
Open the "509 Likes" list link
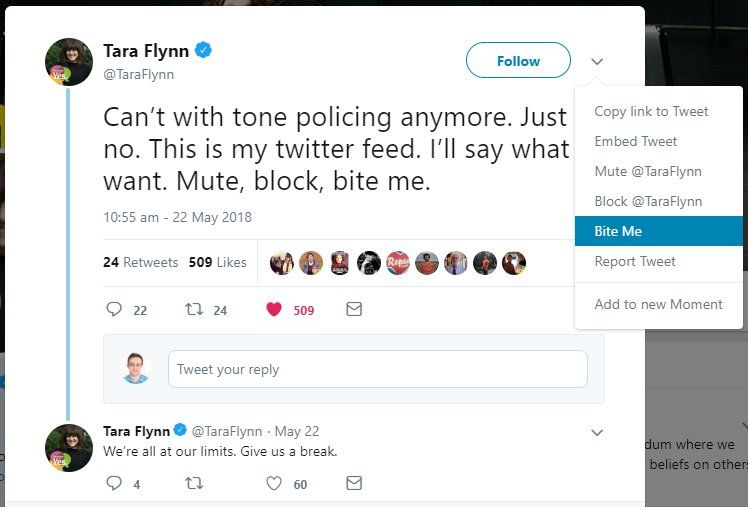218,262
